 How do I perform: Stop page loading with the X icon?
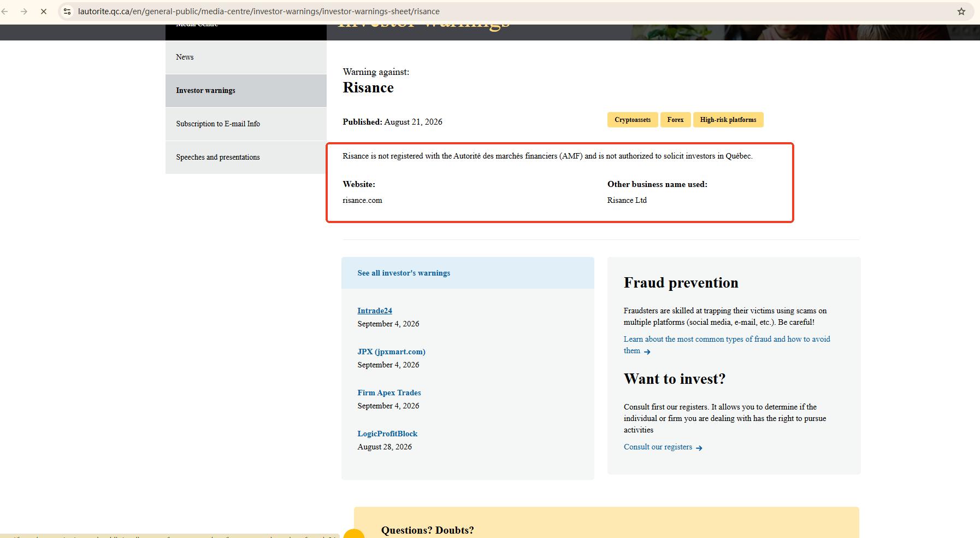click(x=44, y=11)
